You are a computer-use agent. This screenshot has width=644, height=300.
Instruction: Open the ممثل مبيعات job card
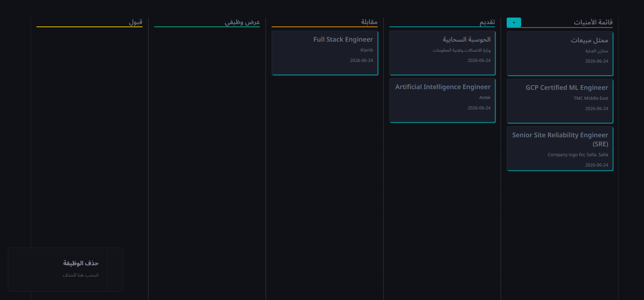pos(560,53)
